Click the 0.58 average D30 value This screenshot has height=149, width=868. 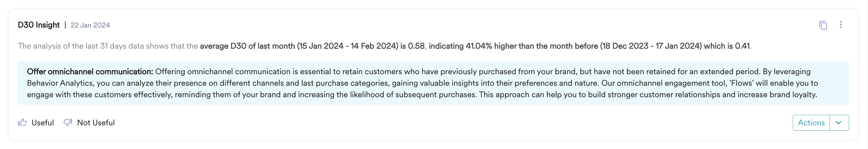tap(416, 46)
